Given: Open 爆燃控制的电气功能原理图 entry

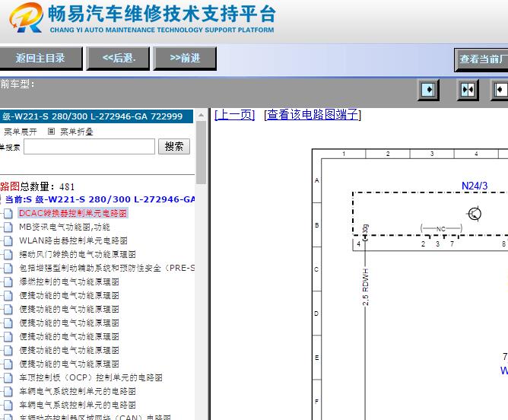Looking at the screenshot, I should click(x=69, y=282).
